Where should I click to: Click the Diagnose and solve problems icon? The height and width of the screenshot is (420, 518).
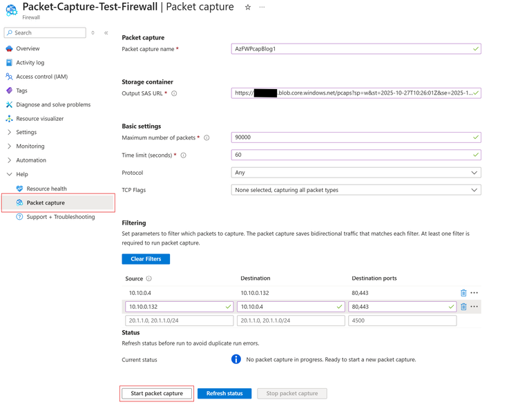9,105
